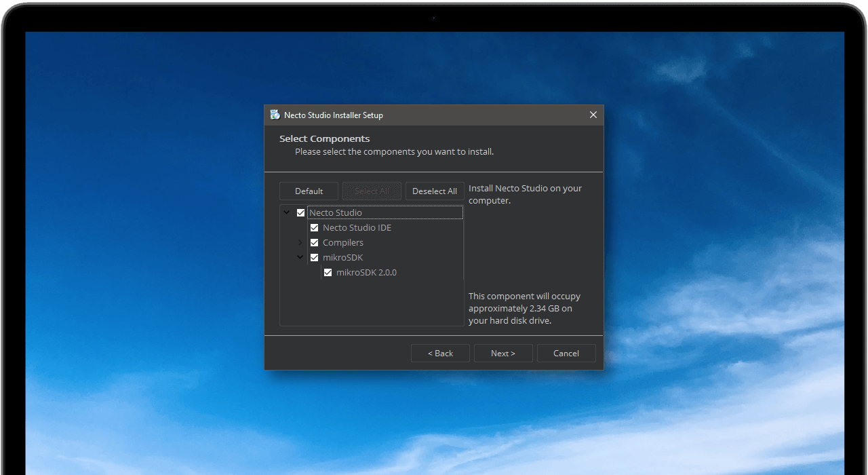Select the mikroSDK row label
This screenshot has width=868, height=475.
pos(343,257)
